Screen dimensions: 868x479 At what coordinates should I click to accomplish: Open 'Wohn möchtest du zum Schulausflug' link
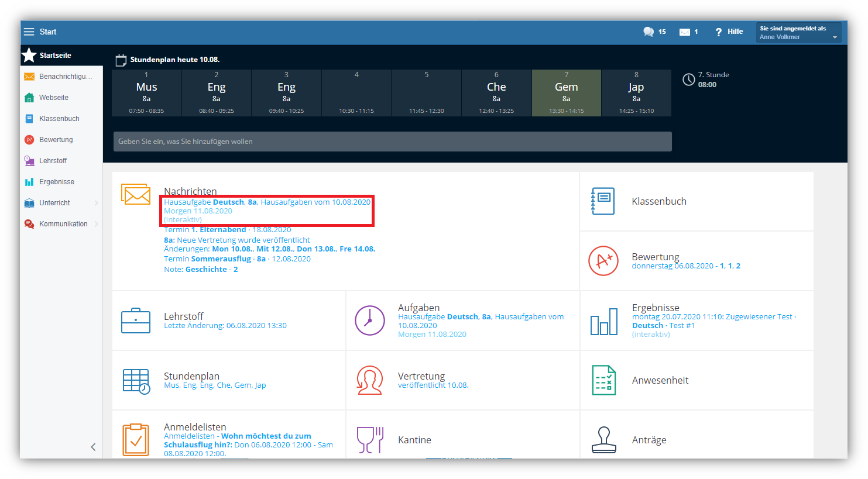pyautogui.click(x=248, y=445)
